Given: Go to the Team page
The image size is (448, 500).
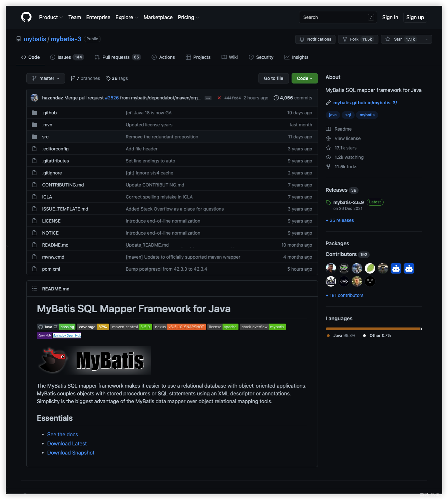Looking at the screenshot, I should [74, 17].
